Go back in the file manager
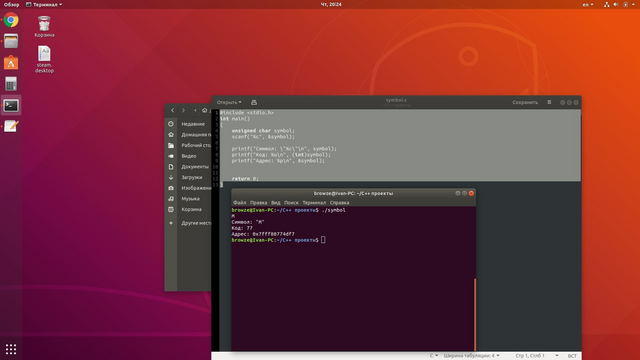Screen dimensions: 640x360 [x=173, y=110]
